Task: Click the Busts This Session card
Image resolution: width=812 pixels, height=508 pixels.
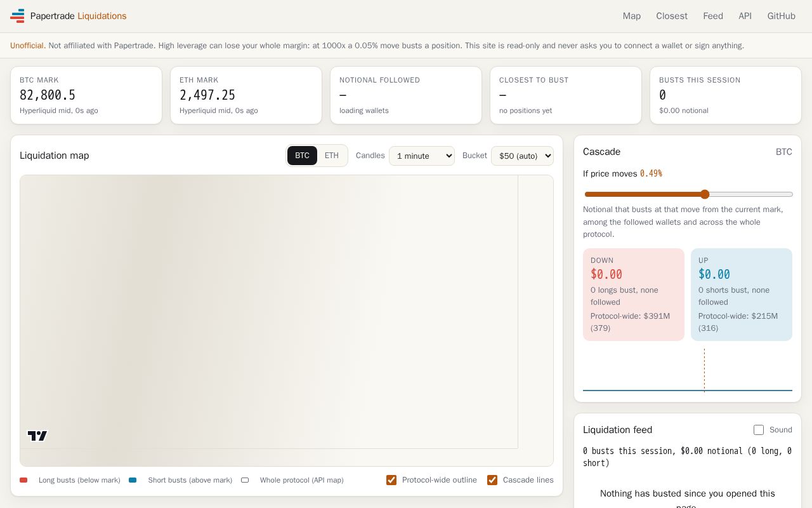Action: [x=726, y=95]
